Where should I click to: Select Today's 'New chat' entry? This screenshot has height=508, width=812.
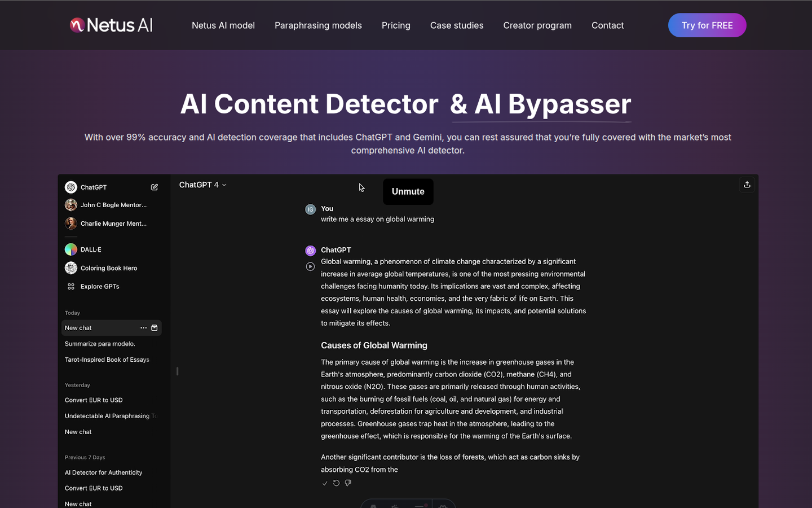click(111, 328)
